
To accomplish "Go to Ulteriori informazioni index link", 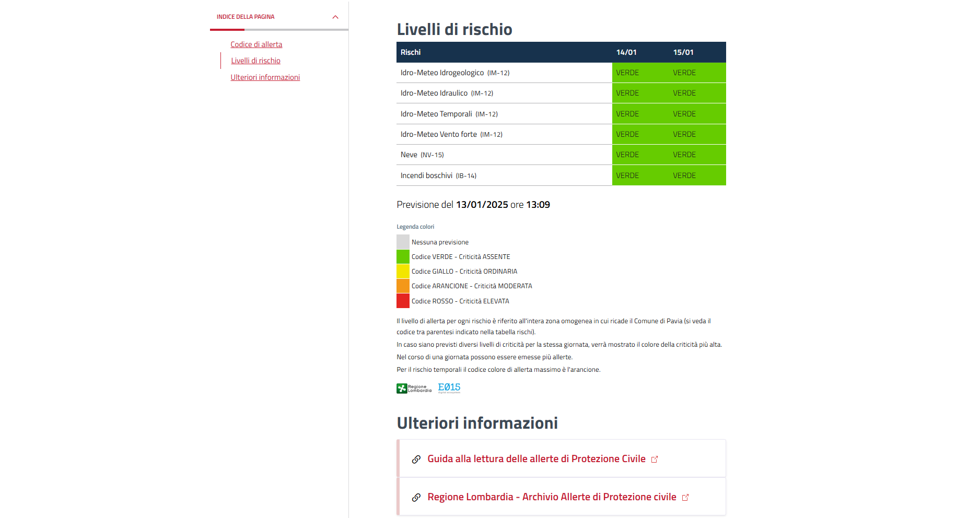I will coord(265,77).
